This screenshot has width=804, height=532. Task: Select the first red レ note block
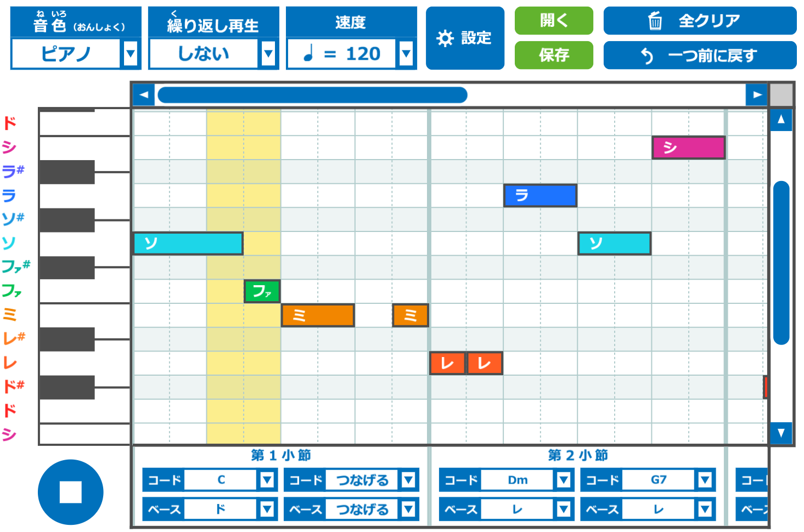tap(447, 363)
